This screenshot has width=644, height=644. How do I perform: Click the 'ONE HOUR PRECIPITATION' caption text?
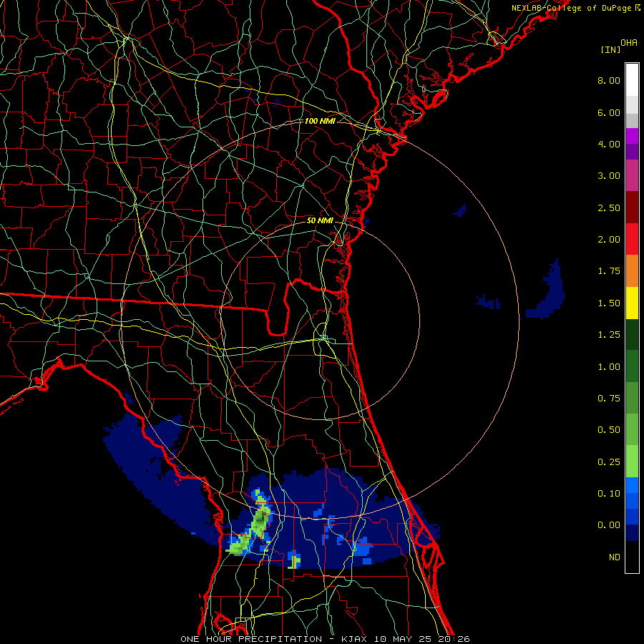[x=251, y=639]
